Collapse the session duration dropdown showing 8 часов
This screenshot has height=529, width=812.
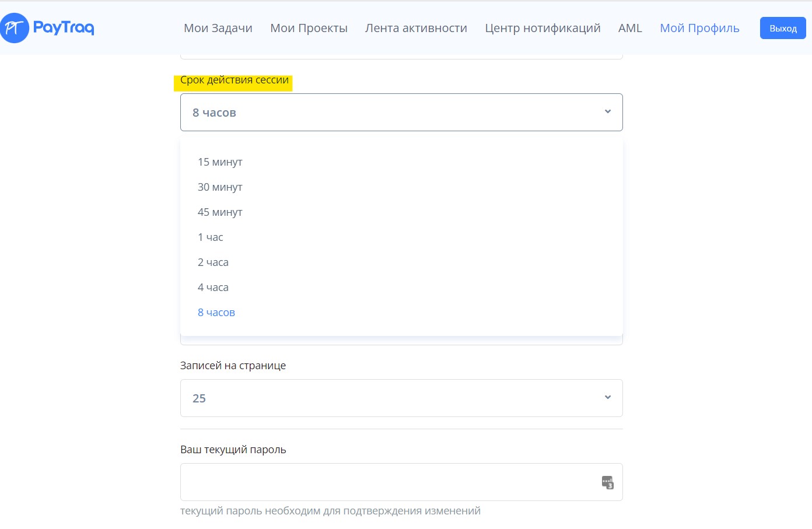point(401,112)
